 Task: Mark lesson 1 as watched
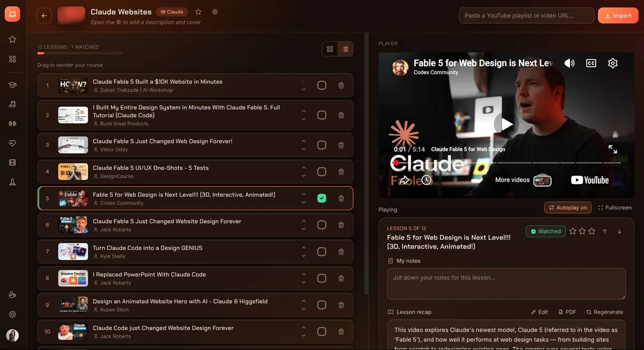[321, 85]
